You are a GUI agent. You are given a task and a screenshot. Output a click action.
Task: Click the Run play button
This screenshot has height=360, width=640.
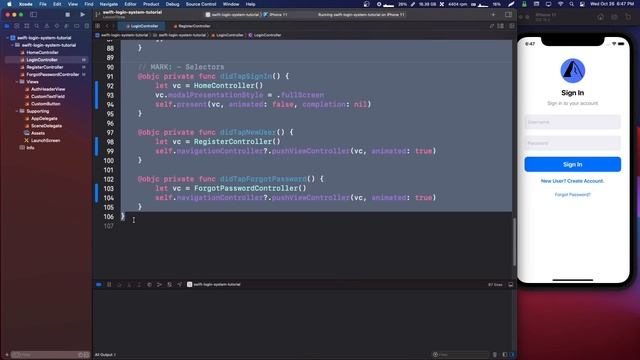point(82,15)
